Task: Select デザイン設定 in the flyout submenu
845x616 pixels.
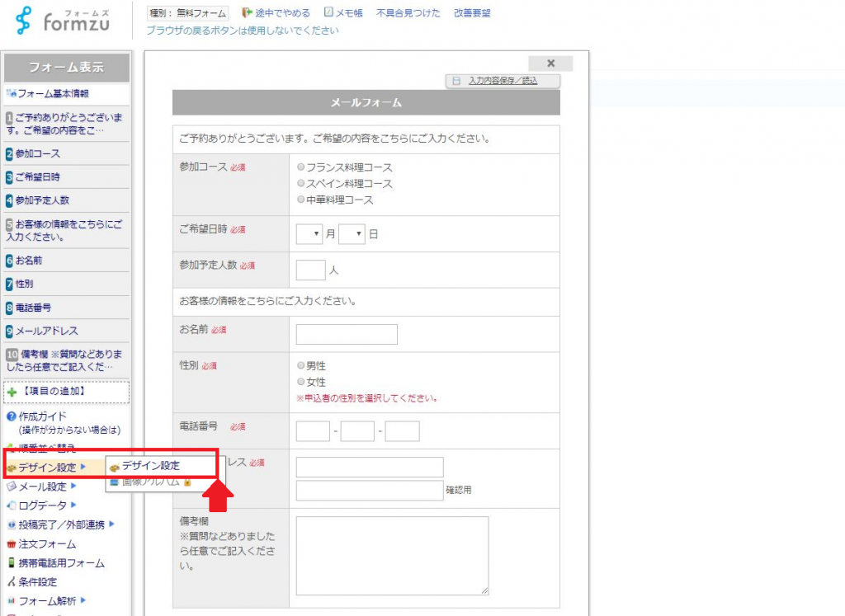Action: coord(150,467)
